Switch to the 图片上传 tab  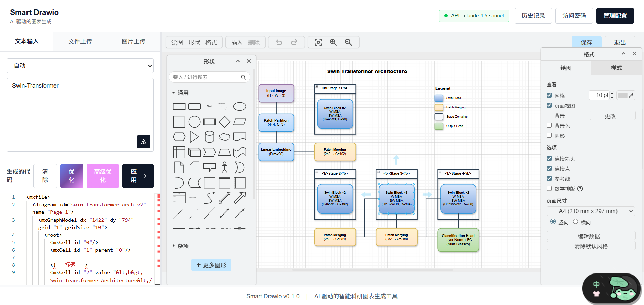133,42
